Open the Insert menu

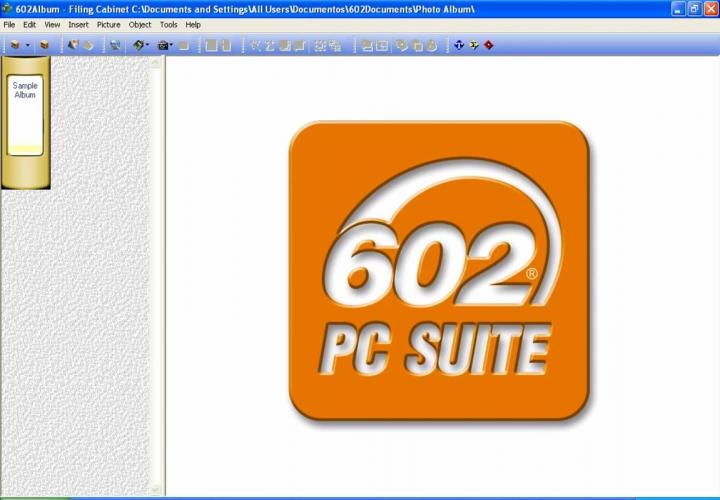click(x=79, y=25)
